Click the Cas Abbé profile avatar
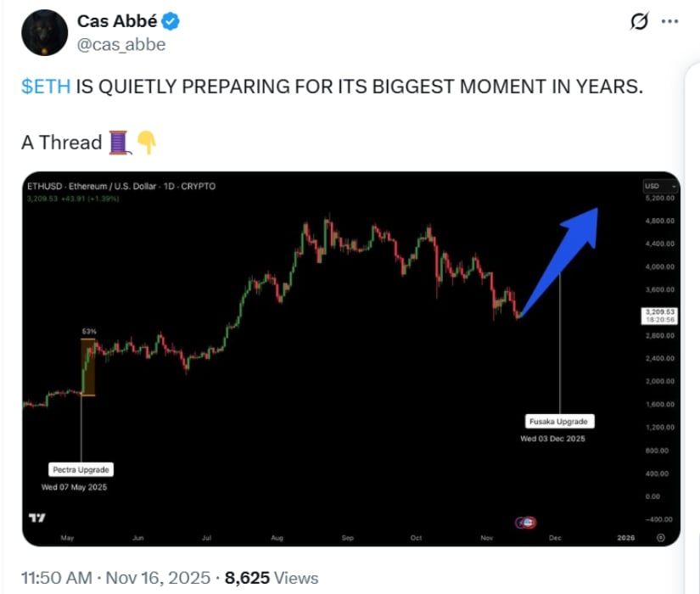 pos(44,33)
